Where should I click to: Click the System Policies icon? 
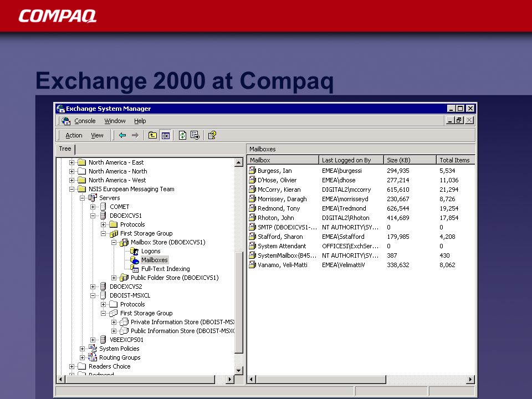click(x=93, y=349)
